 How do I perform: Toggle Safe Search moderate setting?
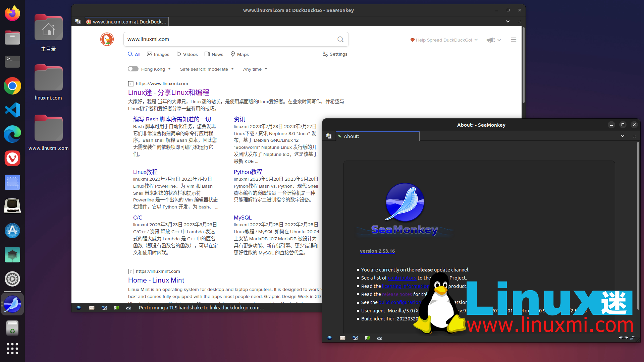[x=207, y=68]
